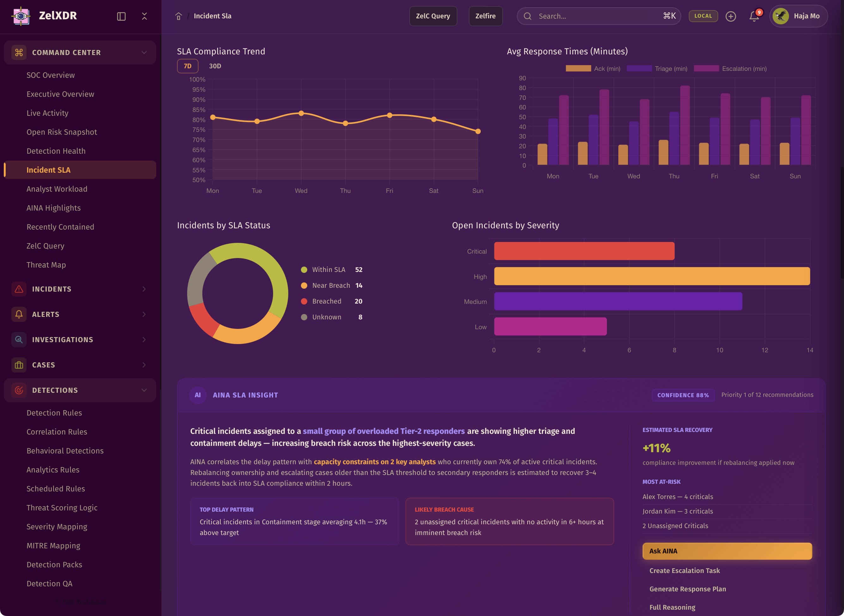Click the Investigations magnifier icon

pos(19,340)
